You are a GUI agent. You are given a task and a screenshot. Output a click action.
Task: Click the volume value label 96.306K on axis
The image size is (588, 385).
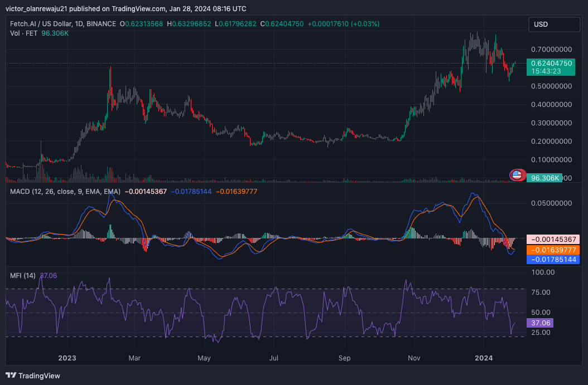point(544,178)
